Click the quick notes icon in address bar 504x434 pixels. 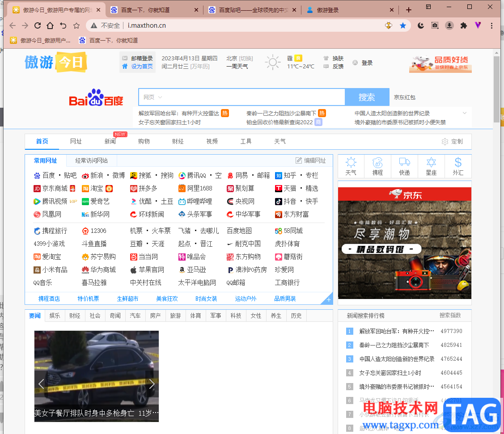tap(389, 25)
